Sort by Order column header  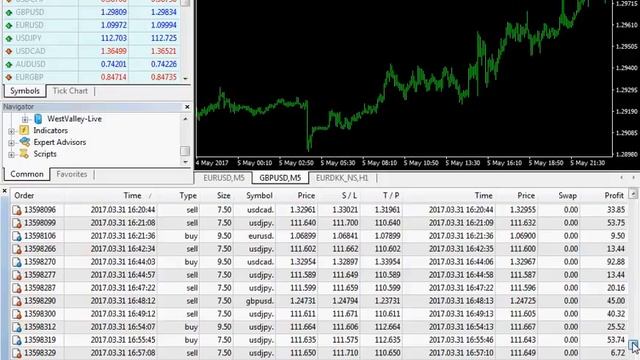click(24, 196)
